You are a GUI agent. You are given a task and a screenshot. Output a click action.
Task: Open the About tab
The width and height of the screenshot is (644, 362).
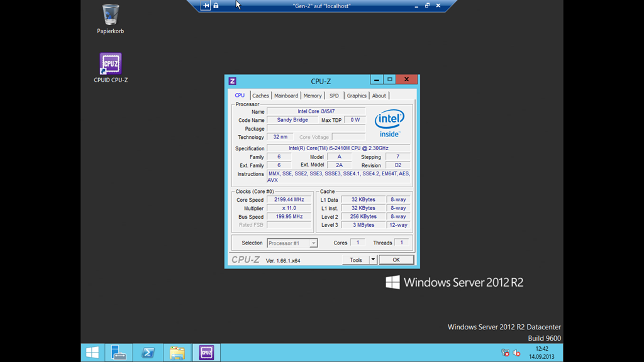379,96
